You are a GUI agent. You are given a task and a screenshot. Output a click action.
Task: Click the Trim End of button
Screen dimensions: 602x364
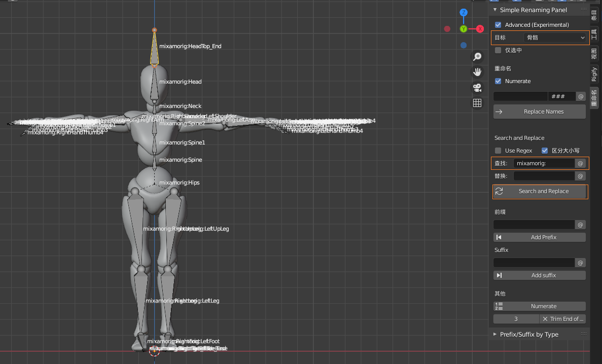(563, 319)
